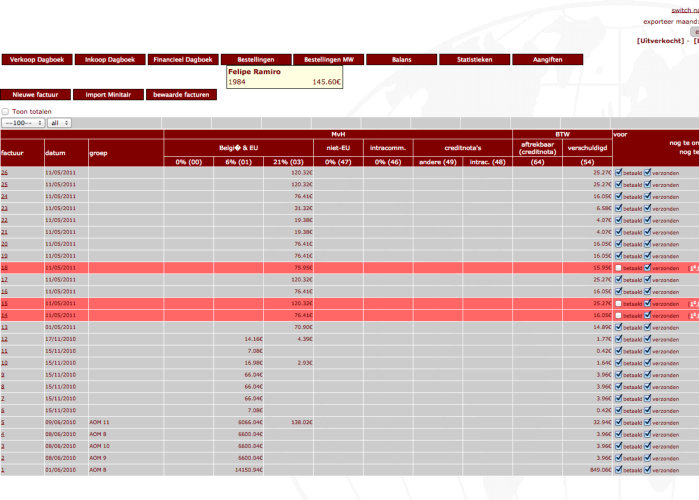Uncheck verzonden for invoice 18

coord(648,267)
